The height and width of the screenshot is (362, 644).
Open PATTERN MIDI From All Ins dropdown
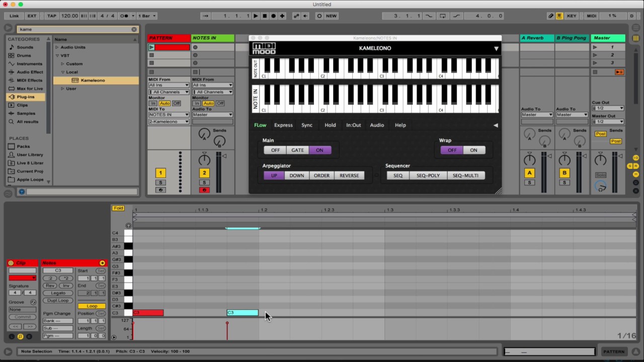[x=169, y=85]
